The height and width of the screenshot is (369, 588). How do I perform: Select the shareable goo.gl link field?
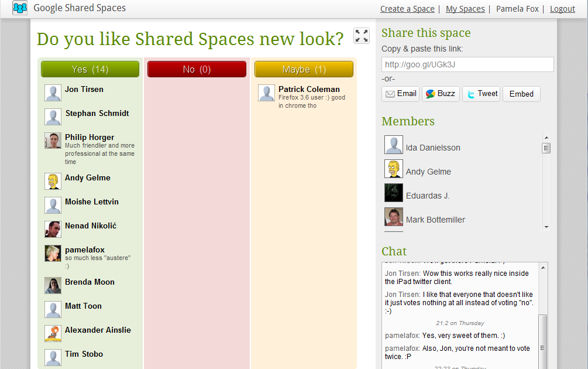pos(467,64)
